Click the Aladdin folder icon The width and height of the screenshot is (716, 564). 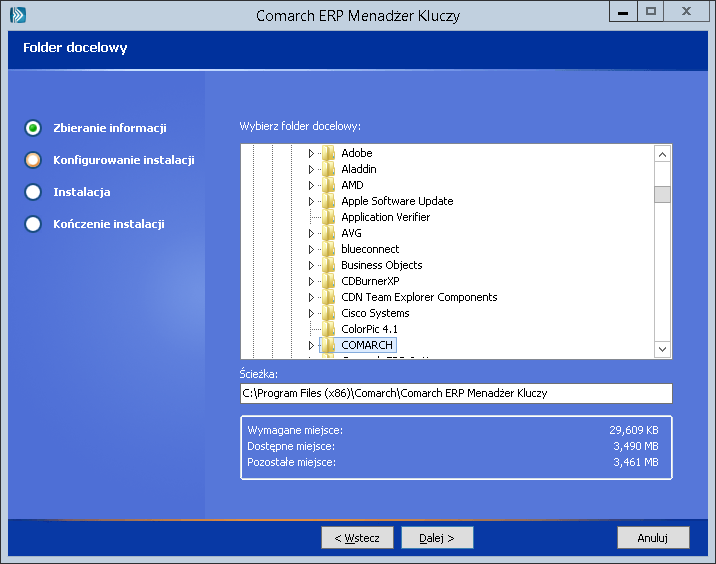[x=328, y=169]
